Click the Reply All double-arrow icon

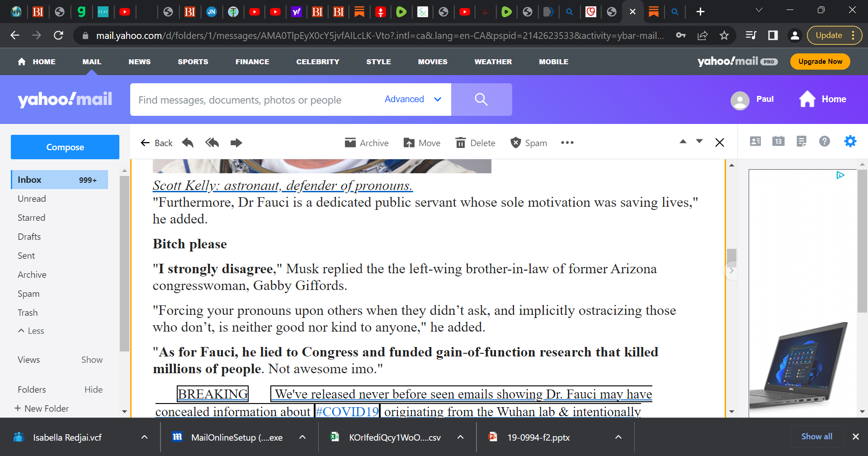click(x=212, y=143)
